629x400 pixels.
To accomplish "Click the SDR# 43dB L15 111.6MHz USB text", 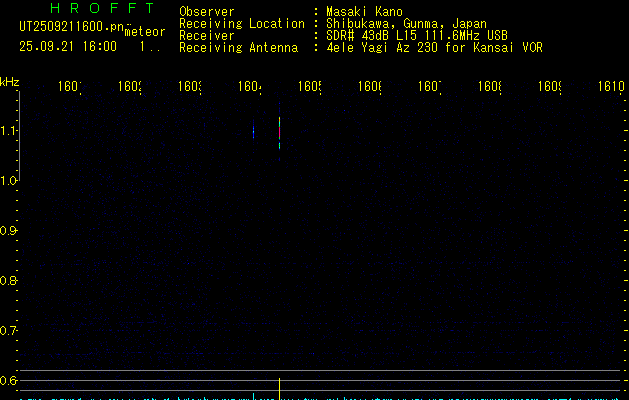I will click(x=417, y=36).
